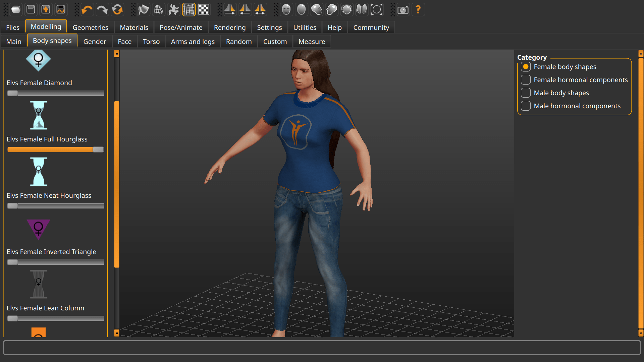Click the camera screenshot icon

point(403,10)
